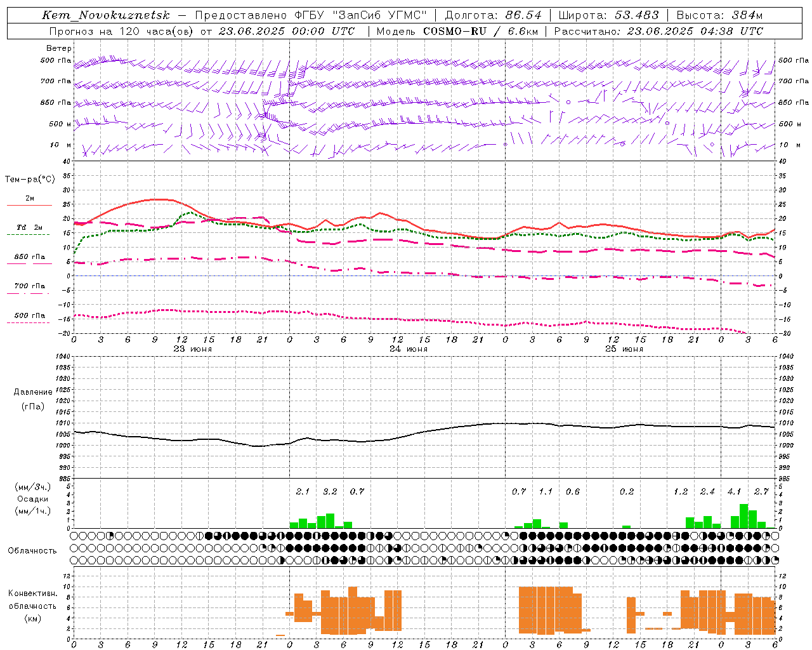The height and width of the screenshot is (650, 812).
Task: Click the (мм/3ч.) units label
Action: 33,487
